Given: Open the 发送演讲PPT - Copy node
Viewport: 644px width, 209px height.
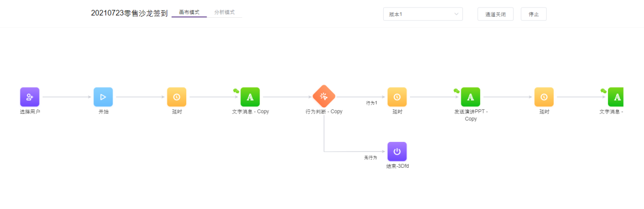Looking at the screenshot, I should click(470, 97).
